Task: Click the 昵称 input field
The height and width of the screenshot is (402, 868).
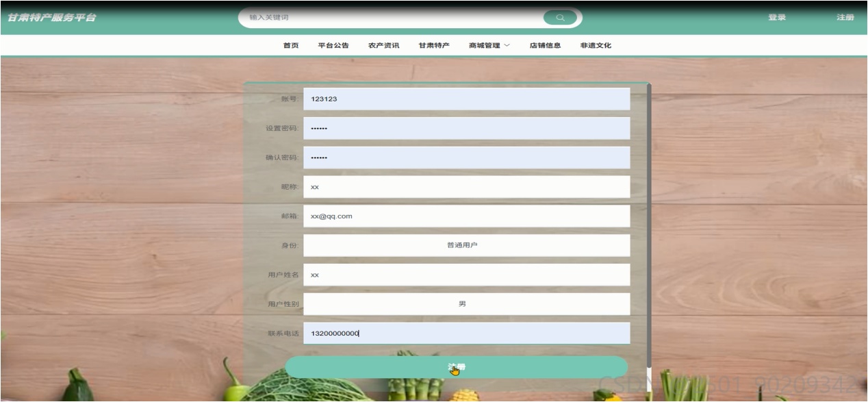Action: pos(467,187)
